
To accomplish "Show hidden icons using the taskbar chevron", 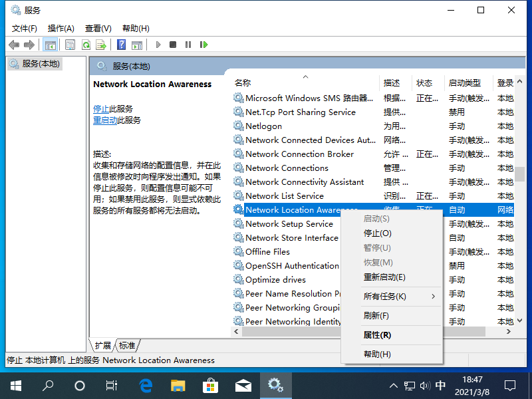I will click(394, 385).
